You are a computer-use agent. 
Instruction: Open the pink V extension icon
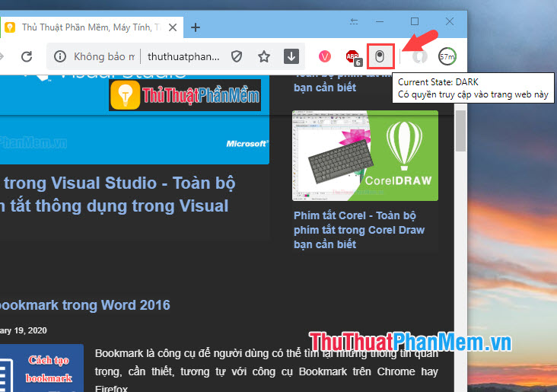pyautogui.click(x=325, y=56)
